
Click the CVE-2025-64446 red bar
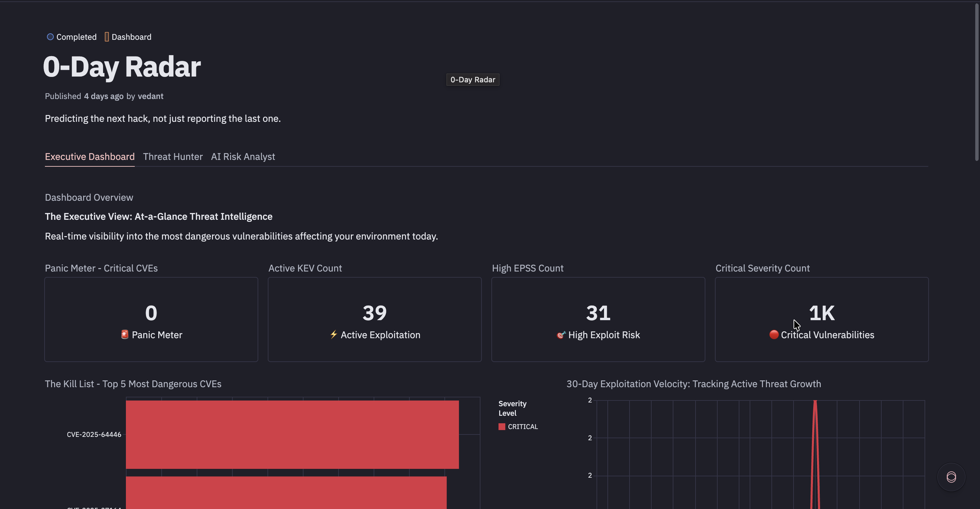pos(292,434)
